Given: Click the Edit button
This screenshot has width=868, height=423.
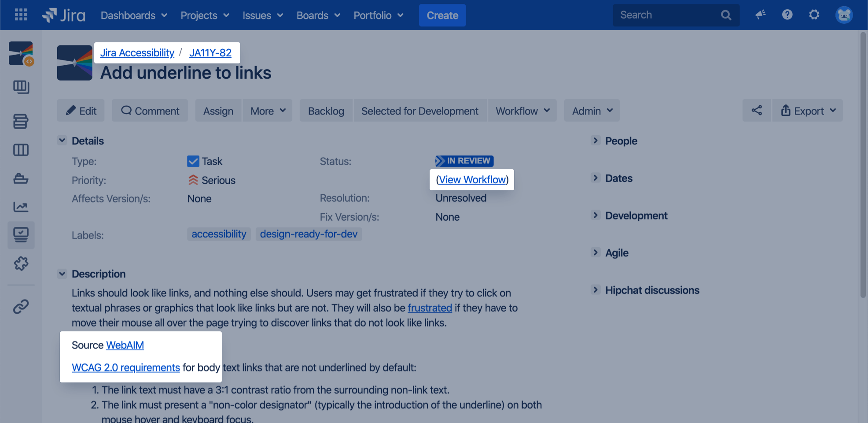Looking at the screenshot, I should 81,111.
